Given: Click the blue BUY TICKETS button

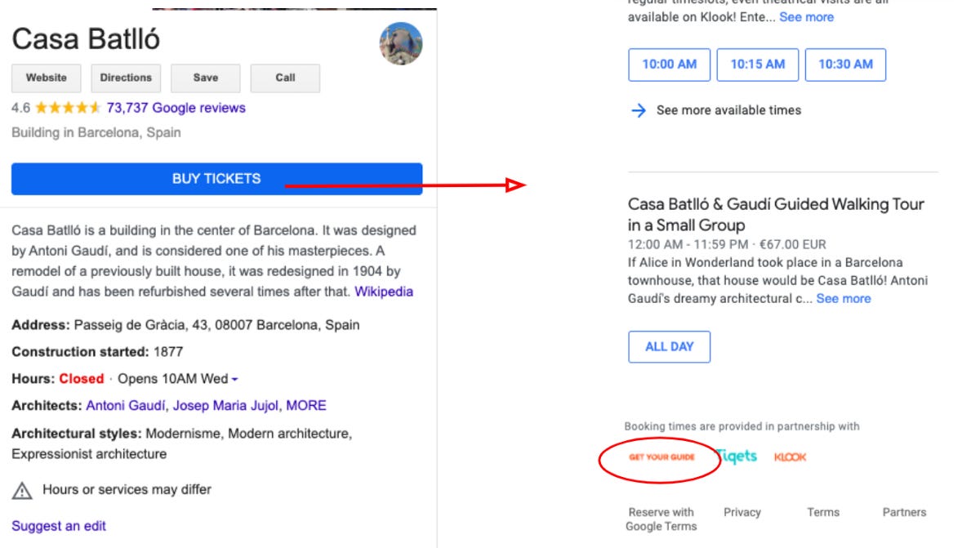Looking at the screenshot, I should 216,179.
